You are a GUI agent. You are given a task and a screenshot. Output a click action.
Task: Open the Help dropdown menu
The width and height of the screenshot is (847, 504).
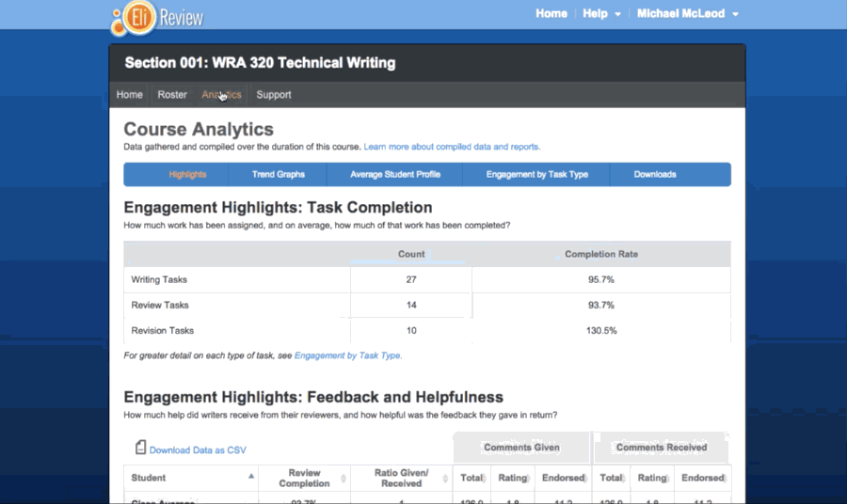(601, 13)
